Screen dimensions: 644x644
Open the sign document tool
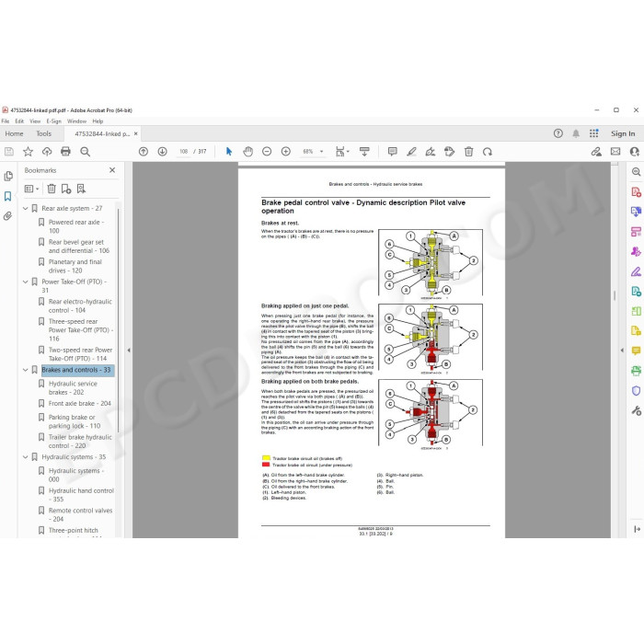click(431, 152)
